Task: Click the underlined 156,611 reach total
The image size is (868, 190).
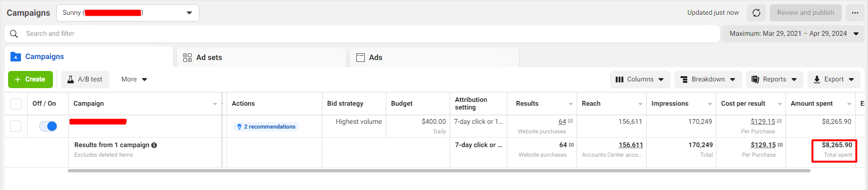Action: 630,145
